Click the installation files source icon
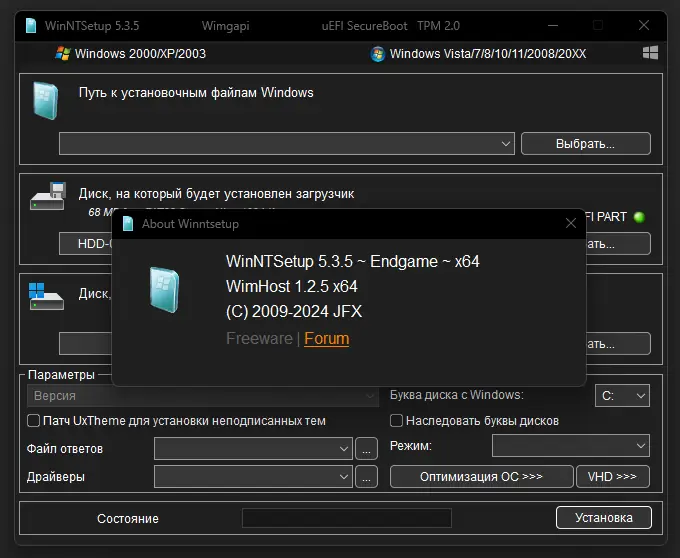 [x=46, y=101]
